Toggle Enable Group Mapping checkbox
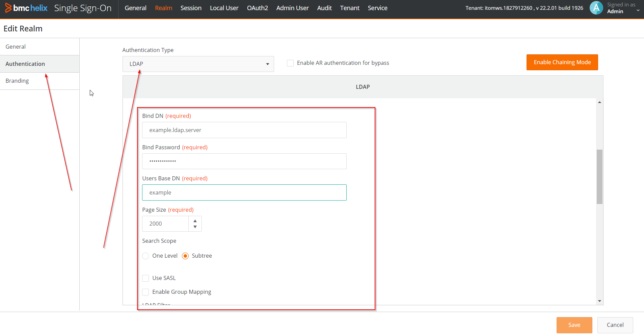This screenshot has width=644, height=336. click(146, 292)
